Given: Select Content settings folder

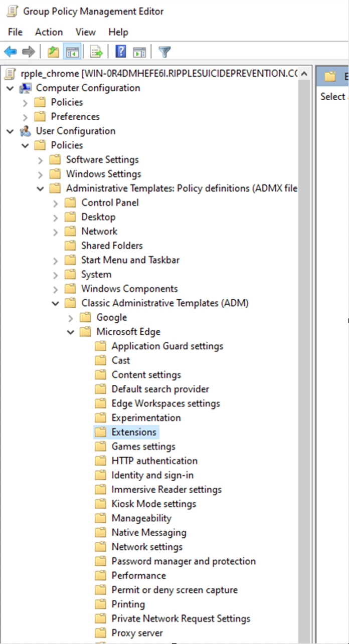Looking at the screenshot, I should 146,375.
